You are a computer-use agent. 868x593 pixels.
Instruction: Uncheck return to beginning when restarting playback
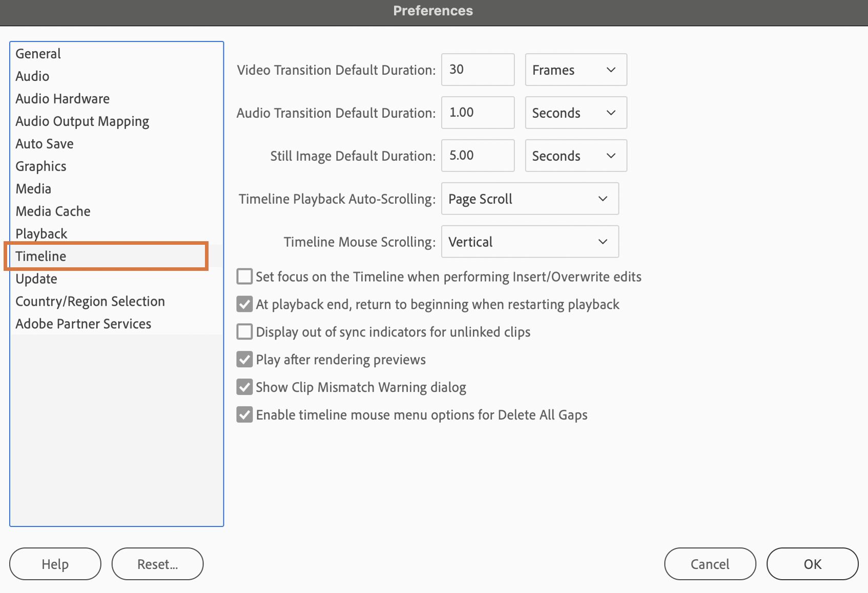(244, 304)
